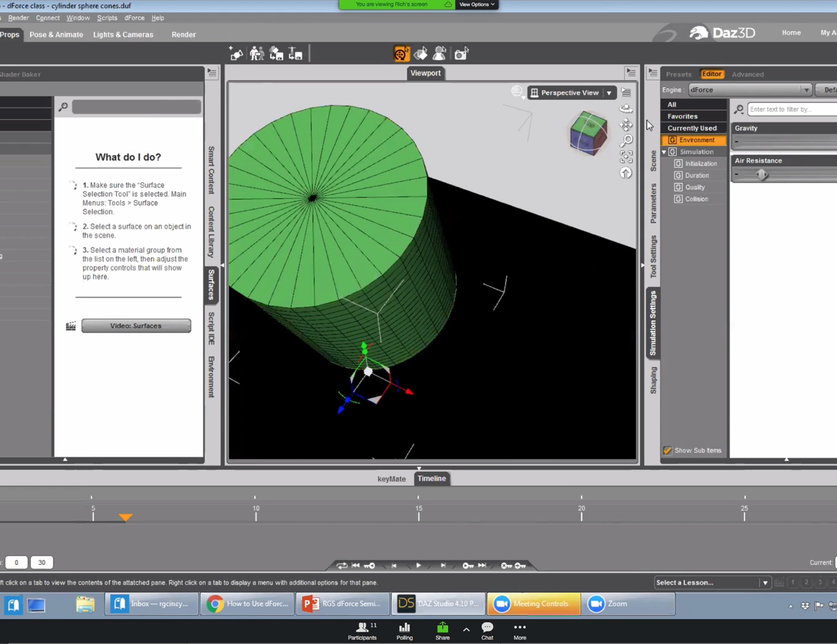Collapse the Simulation group in the Editor panel

[664, 151]
